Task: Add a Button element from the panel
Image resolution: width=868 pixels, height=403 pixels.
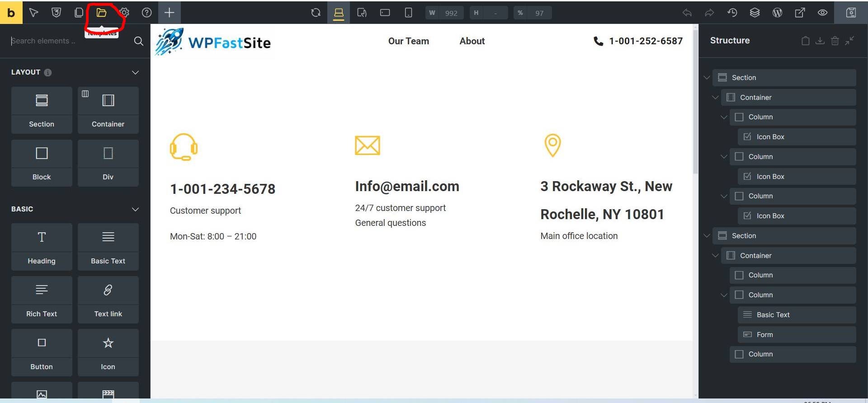Action: point(42,352)
